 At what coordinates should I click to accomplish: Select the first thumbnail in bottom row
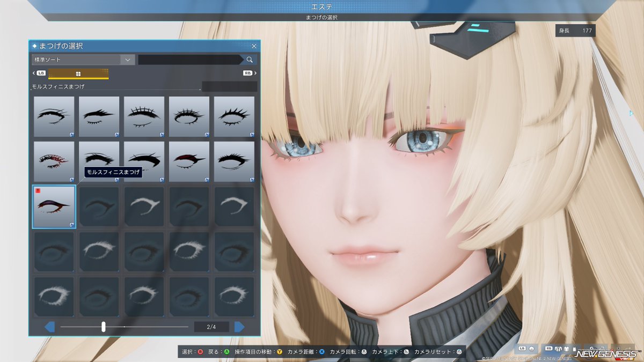point(54,297)
